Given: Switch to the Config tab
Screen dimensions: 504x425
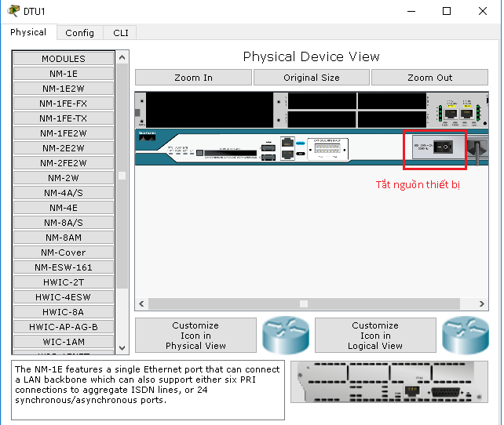Looking at the screenshot, I should pos(80,33).
